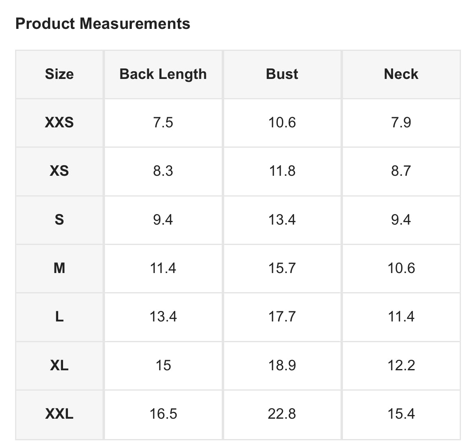Viewport: 476px width, 448px height.
Task: Select the XXS size row label
Action: coord(59,122)
